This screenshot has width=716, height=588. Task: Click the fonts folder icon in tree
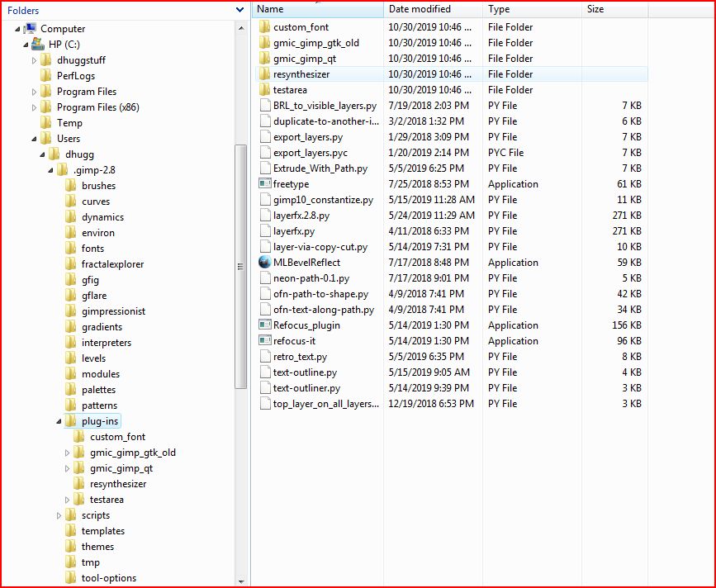tap(71, 249)
